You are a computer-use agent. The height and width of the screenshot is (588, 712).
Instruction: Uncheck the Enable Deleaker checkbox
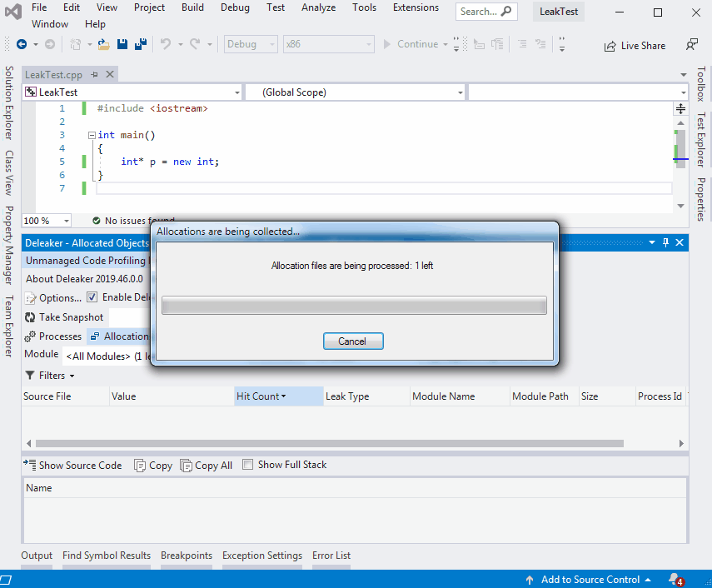coord(92,297)
